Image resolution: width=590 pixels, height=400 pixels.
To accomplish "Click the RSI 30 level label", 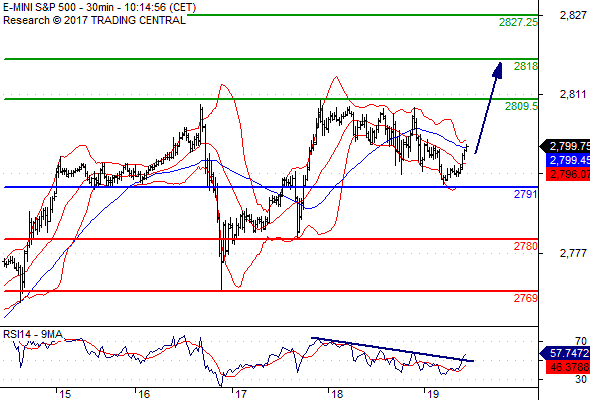I will (x=581, y=379).
